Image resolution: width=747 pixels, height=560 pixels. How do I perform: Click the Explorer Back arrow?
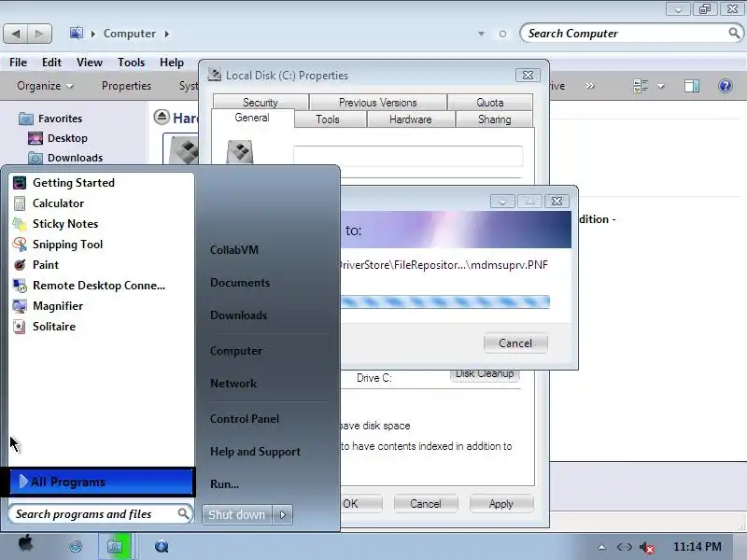pos(16,34)
